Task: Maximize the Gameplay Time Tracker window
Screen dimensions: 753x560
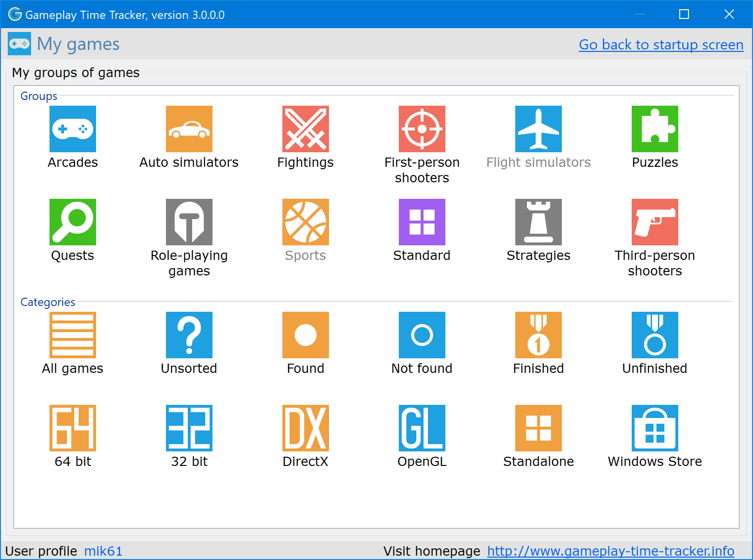Action: [x=684, y=14]
